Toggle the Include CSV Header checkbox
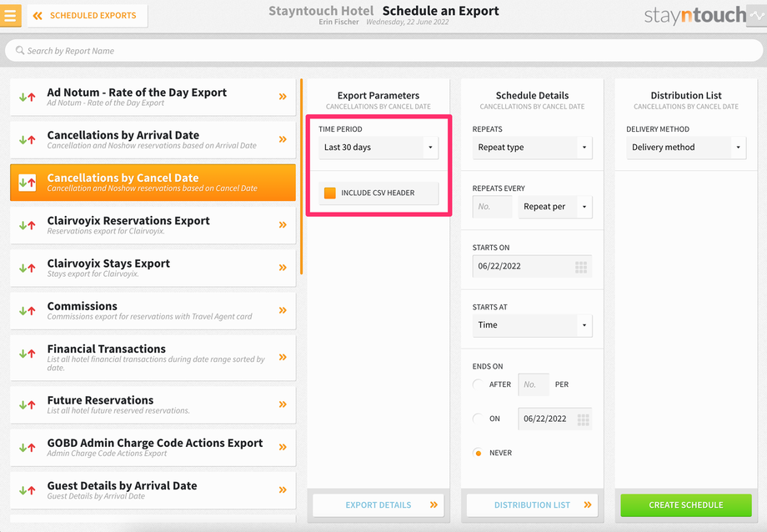The height and width of the screenshot is (532, 767). tap(330, 193)
